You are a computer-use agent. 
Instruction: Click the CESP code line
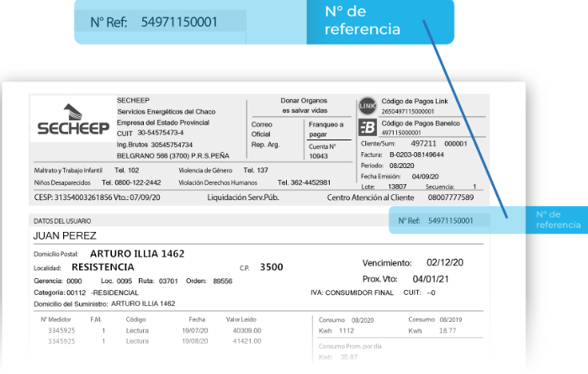click(95, 198)
